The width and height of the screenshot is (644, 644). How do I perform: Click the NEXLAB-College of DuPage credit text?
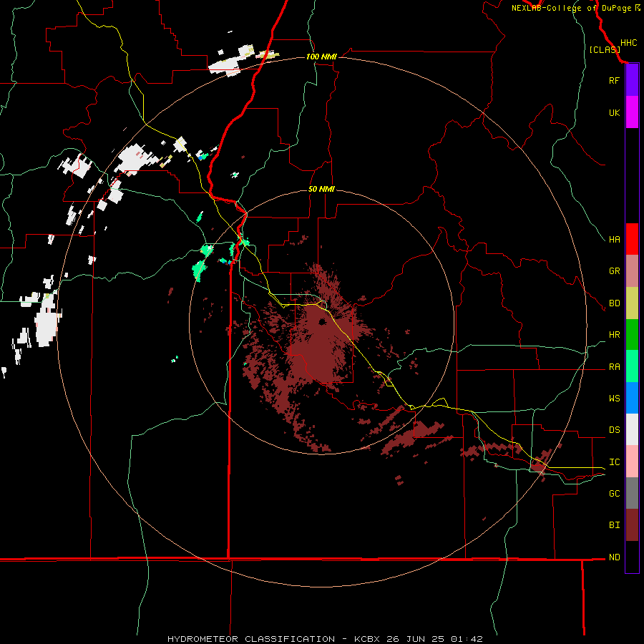(571, 8)
